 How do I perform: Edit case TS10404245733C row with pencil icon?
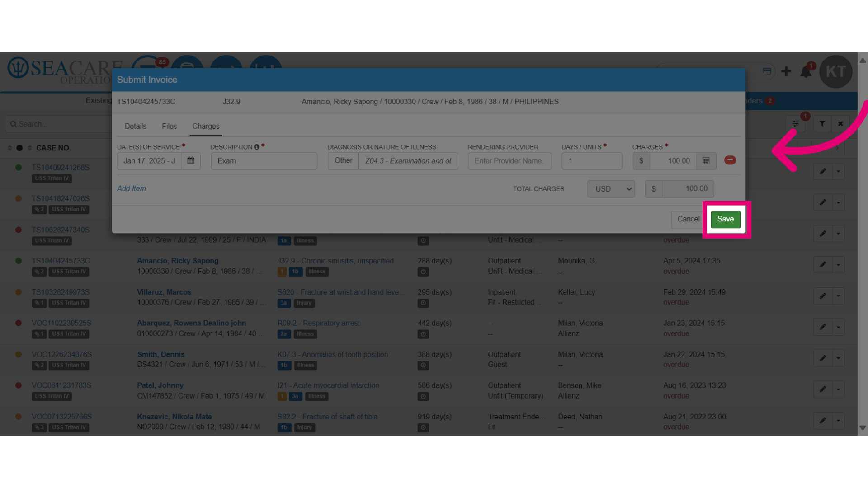click(x=823, y=265)
